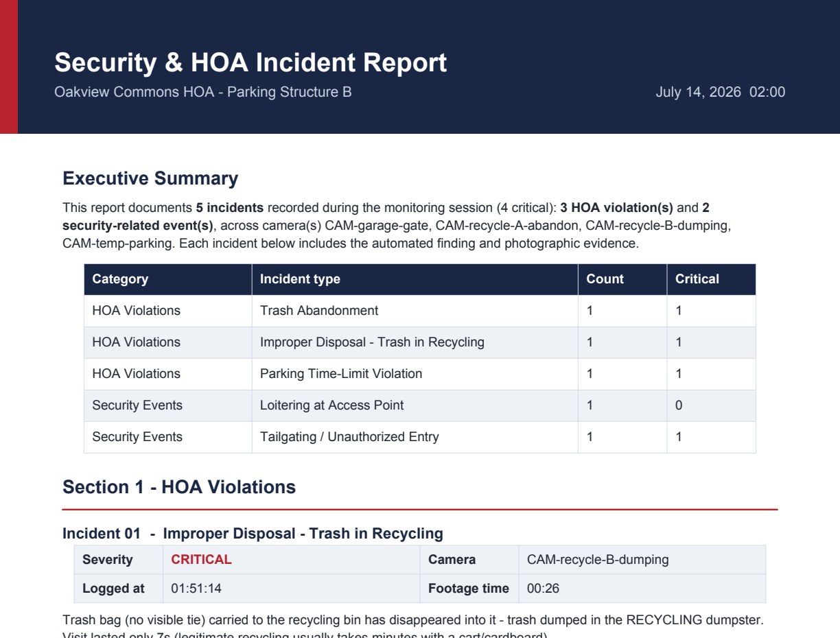
Task: Click the 'CAM-recycle-B-dumping' camera value
Action: 598,560
